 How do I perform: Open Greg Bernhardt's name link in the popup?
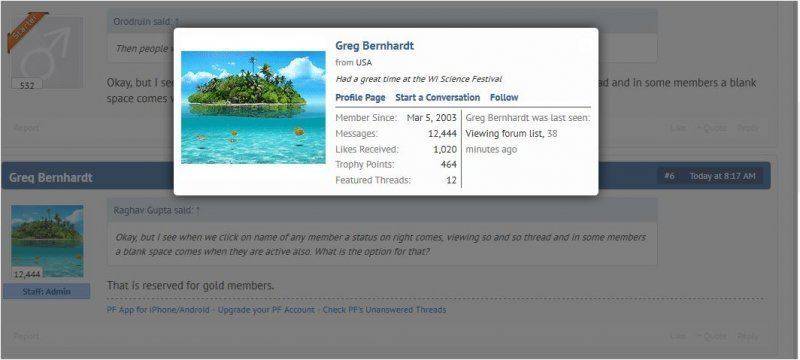pyautogui.click(x=374, y=45)
